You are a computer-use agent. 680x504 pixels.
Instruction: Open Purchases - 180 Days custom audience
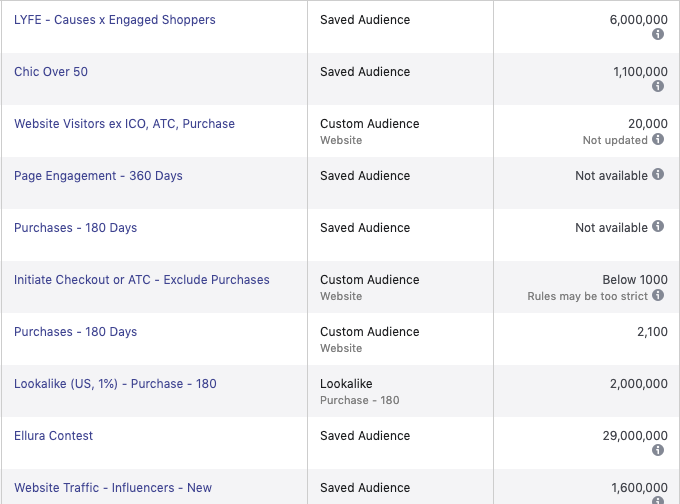point(75,332)
